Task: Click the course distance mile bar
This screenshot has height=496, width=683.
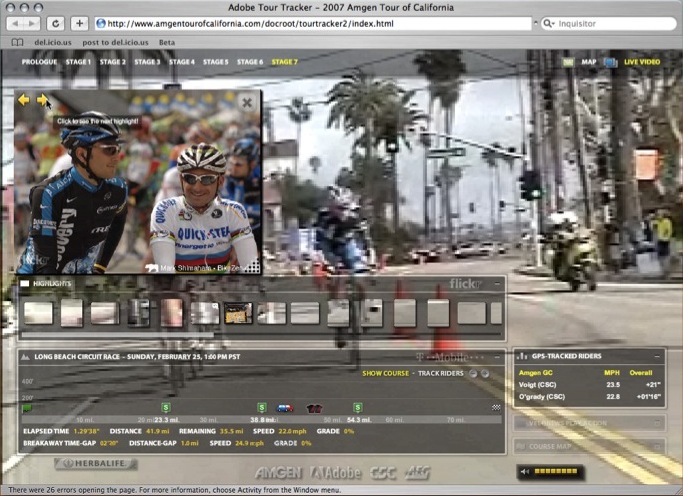Action: point(261,420)
